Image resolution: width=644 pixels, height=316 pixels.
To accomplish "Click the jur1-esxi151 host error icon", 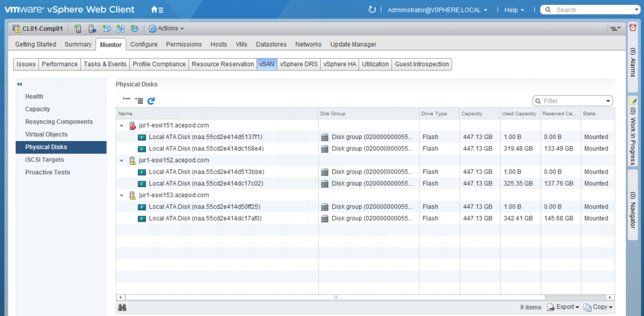I will 132,125.
